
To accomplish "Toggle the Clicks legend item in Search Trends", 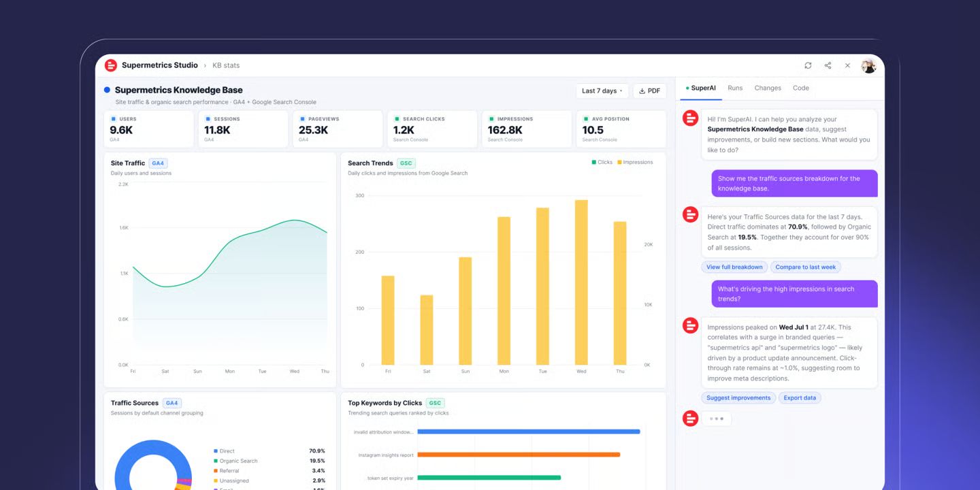I will (602, 163).
